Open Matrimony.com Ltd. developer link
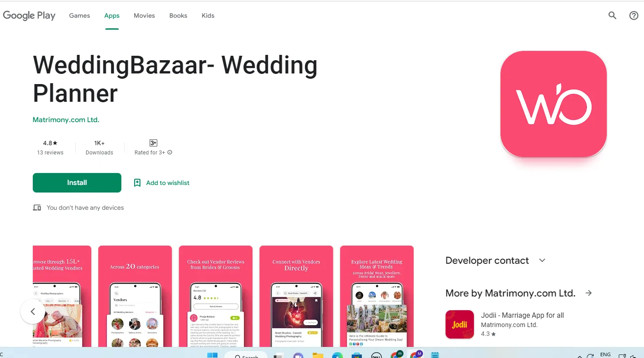 pos(66,119)
